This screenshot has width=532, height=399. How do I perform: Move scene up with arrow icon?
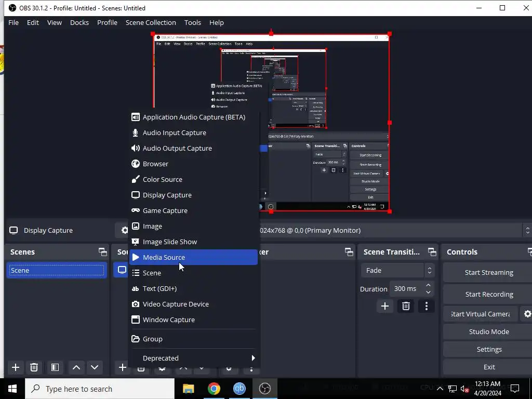(x=76, y=367)
